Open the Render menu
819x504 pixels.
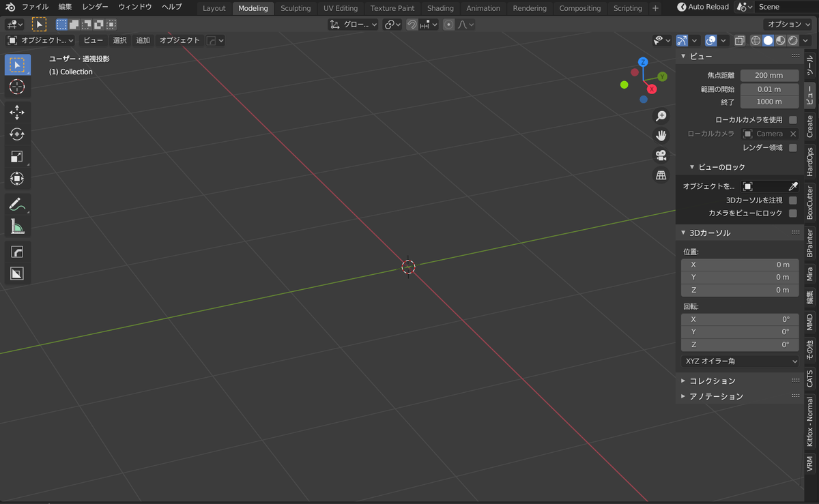(95, 7)
